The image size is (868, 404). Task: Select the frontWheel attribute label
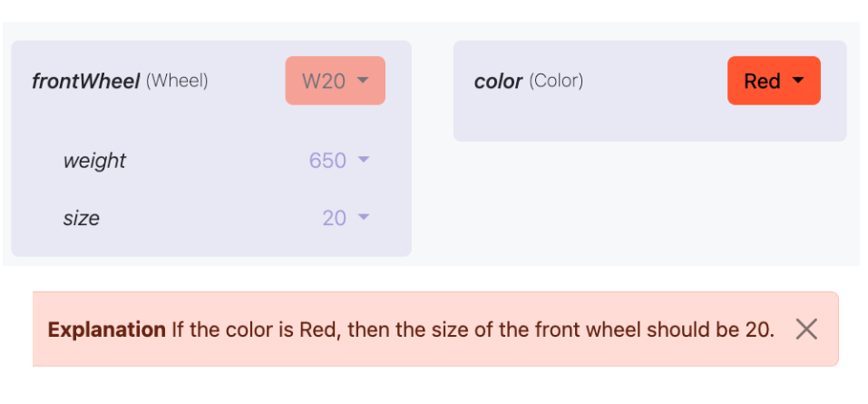[85, 81]
